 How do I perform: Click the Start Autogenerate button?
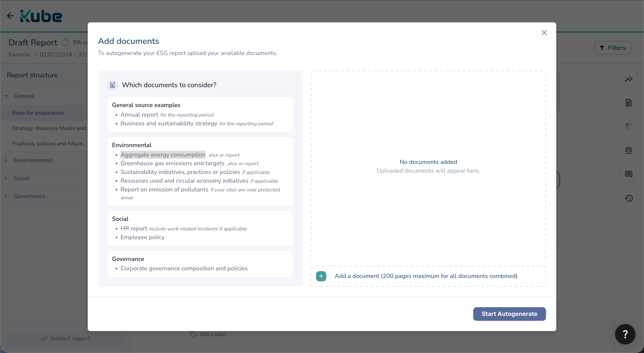(509, 314)
